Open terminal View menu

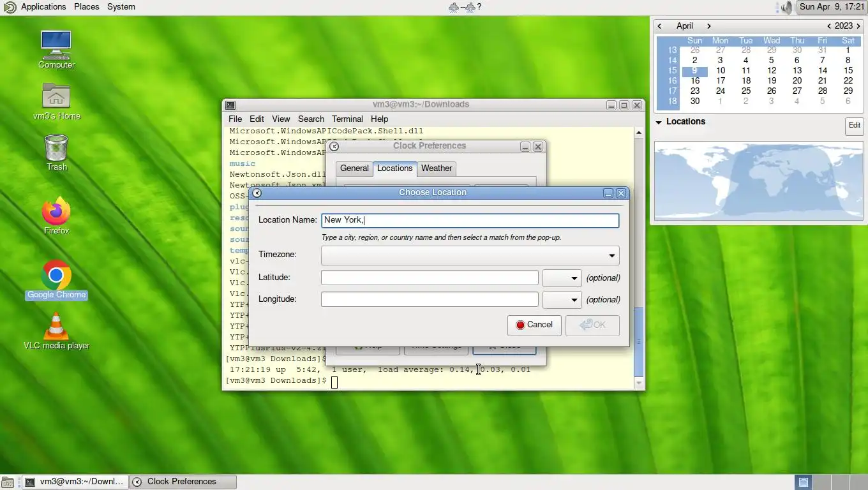(x=281, y=119)
